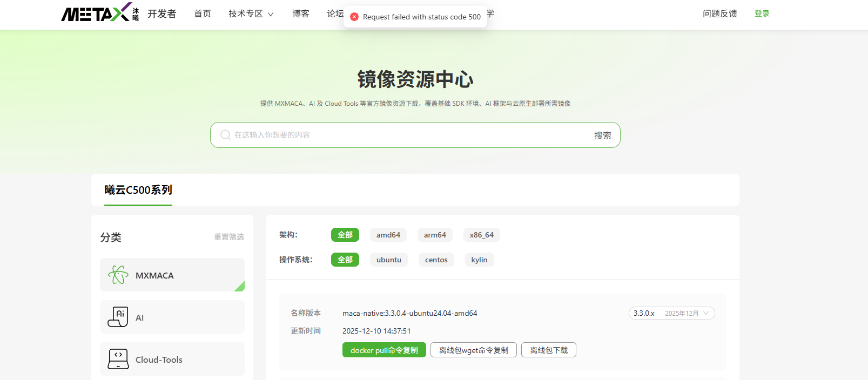This screenshot has height=380, width=868.
Task: Click the 离线包下载 button
Action: coord(548,350)
